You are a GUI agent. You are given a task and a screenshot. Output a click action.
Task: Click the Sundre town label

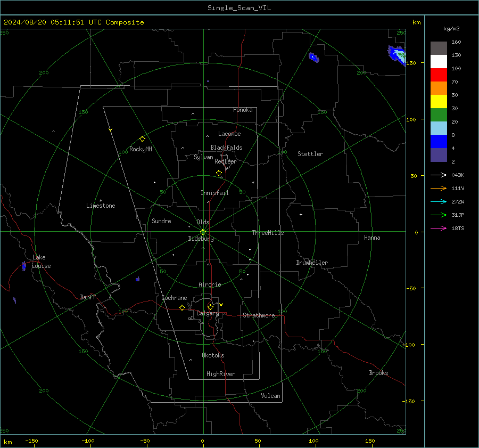161,221
